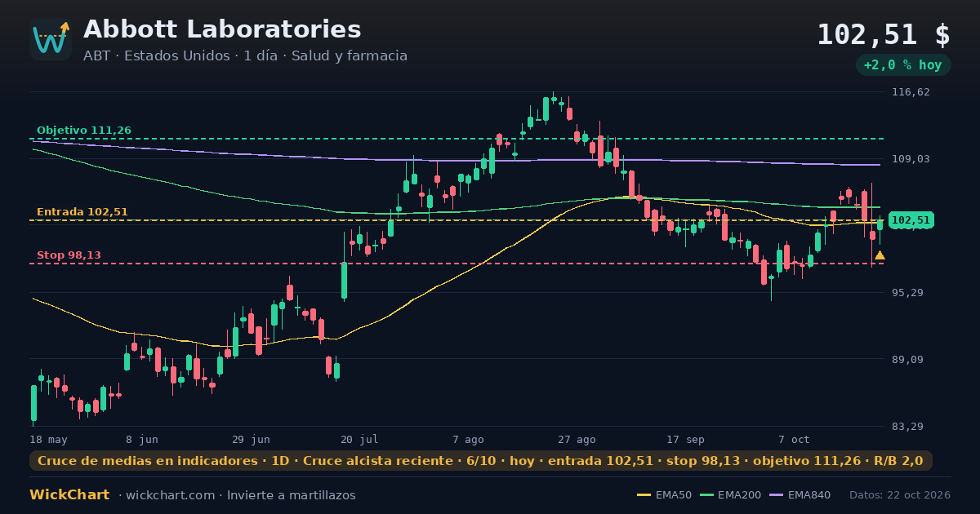
Task: Click the '20 jul' date label
Action: tap(359, 439)
